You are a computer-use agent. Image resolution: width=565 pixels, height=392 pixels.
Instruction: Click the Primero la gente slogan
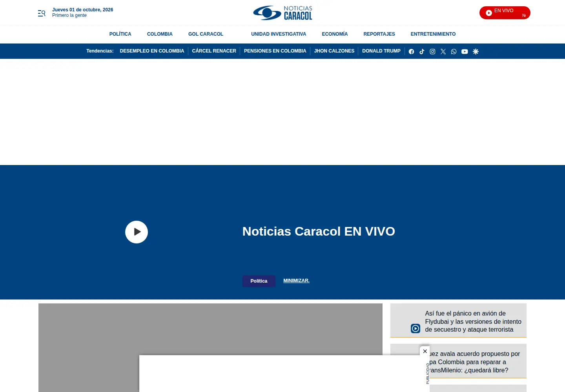[x=69, y=15]
